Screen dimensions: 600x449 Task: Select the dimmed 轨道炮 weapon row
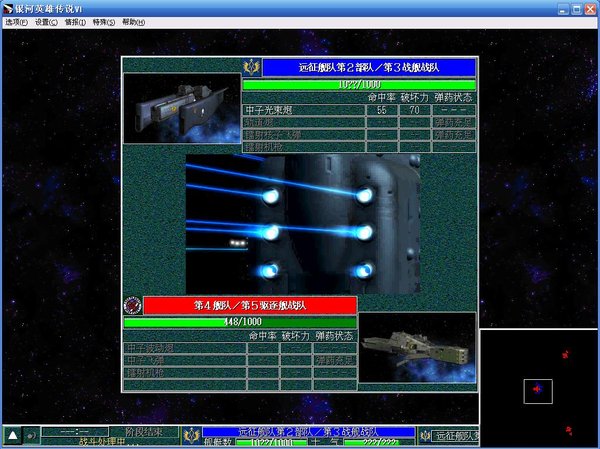tap(359, 122)
